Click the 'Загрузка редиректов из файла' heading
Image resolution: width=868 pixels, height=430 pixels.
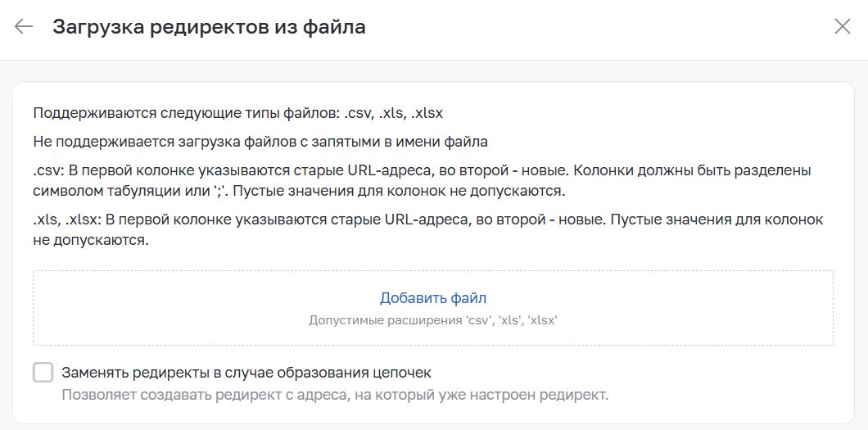[210, 26]
